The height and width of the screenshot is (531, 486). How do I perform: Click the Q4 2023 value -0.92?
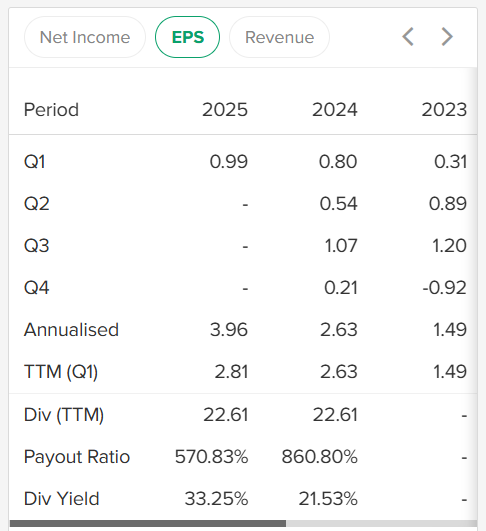(x=444, y=288)
